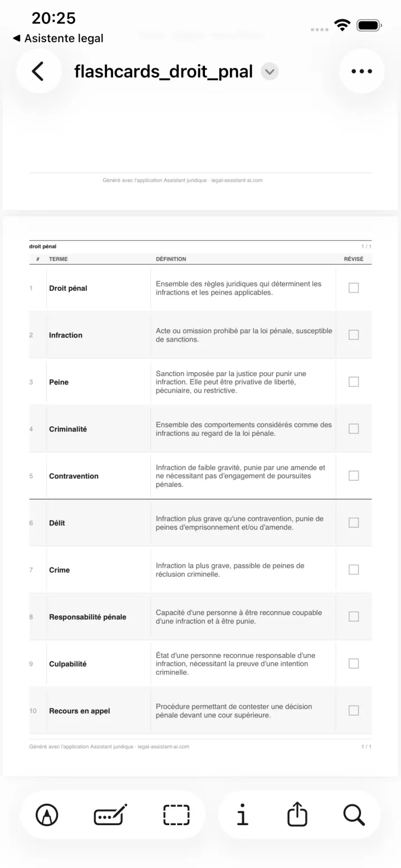Image resolution: width=401 pixels, height=868 pixels.
Task: Select the Délit row term
Action: coord(57,523)
